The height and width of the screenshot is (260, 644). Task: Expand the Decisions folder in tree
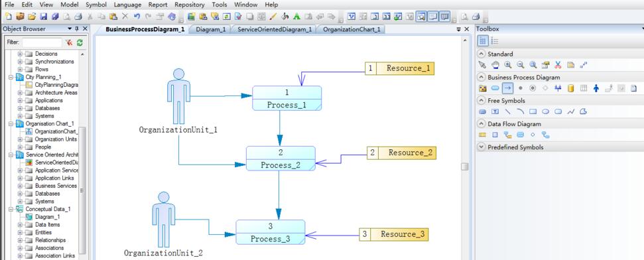[x=20, y=54]
